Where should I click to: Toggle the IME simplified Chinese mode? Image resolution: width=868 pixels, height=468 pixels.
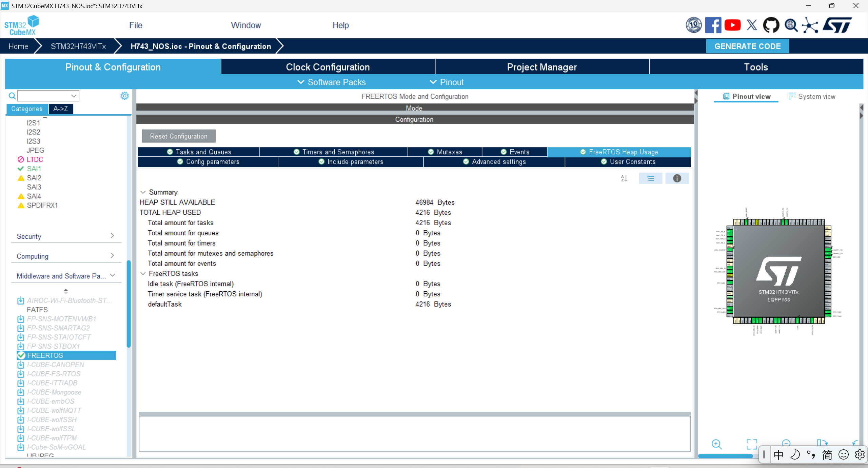point(827,455)
